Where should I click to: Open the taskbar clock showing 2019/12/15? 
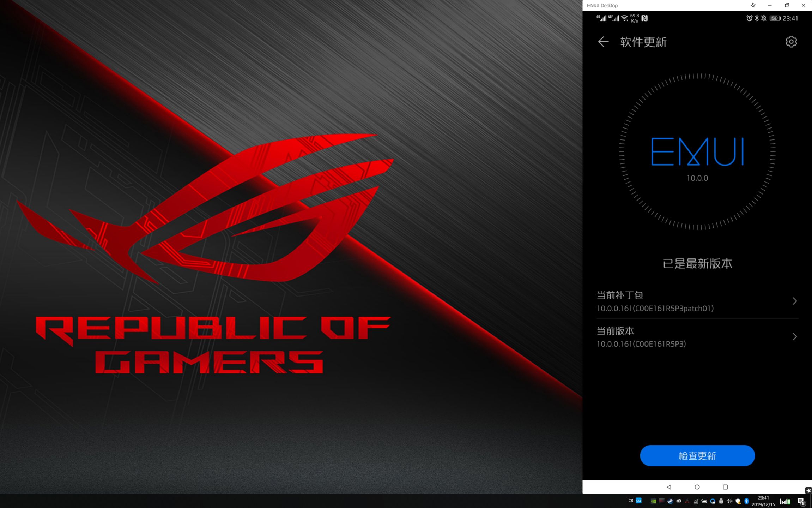coord(763,501)
